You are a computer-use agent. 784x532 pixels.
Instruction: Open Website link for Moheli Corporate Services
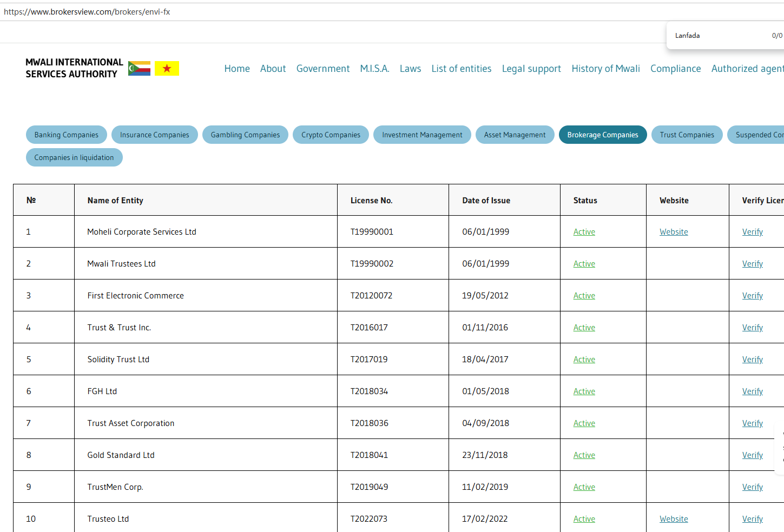(674, 232)
